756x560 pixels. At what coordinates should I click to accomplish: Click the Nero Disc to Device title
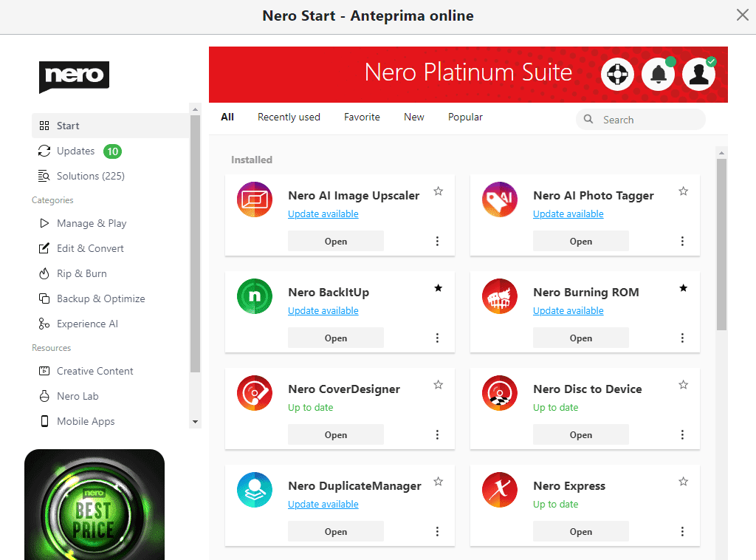pyautogui.click(x=587, y=389)
